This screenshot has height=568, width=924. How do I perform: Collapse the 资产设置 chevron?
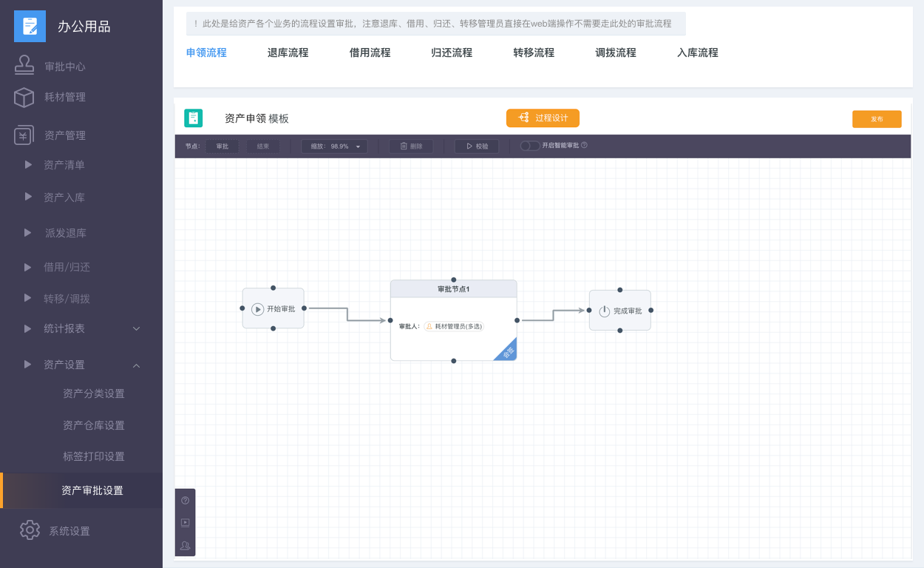137,365
